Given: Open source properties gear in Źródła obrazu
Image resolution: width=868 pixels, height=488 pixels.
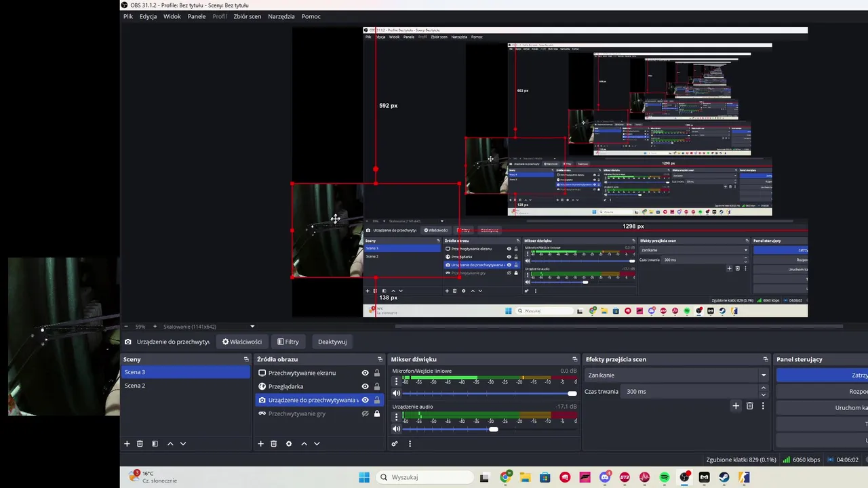Looking at the screenshot, I should click(289, 444).
